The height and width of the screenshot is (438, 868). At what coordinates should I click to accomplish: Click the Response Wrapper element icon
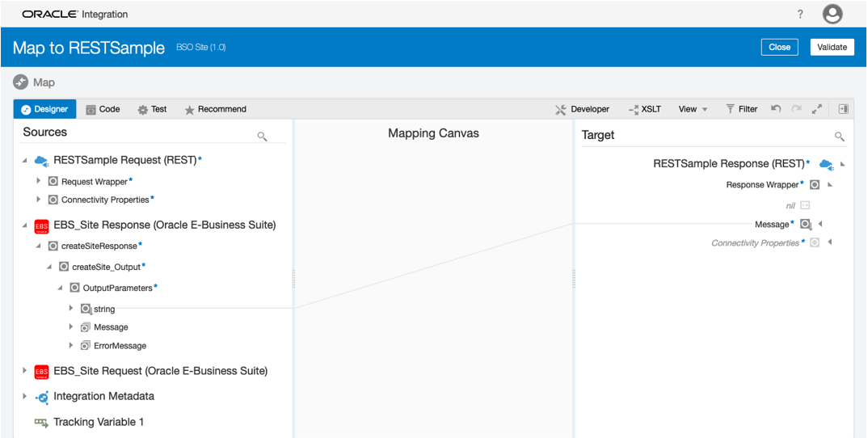pos(815,184)
